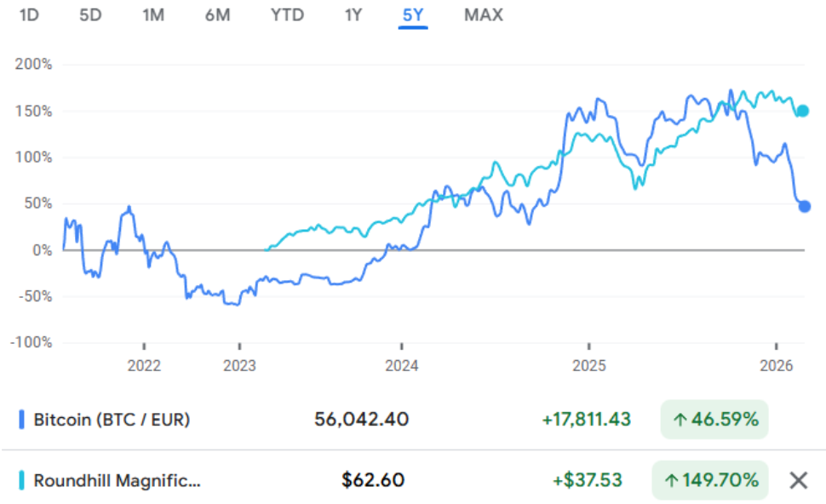Switch to the 1D time range

[x=28, y=15]
